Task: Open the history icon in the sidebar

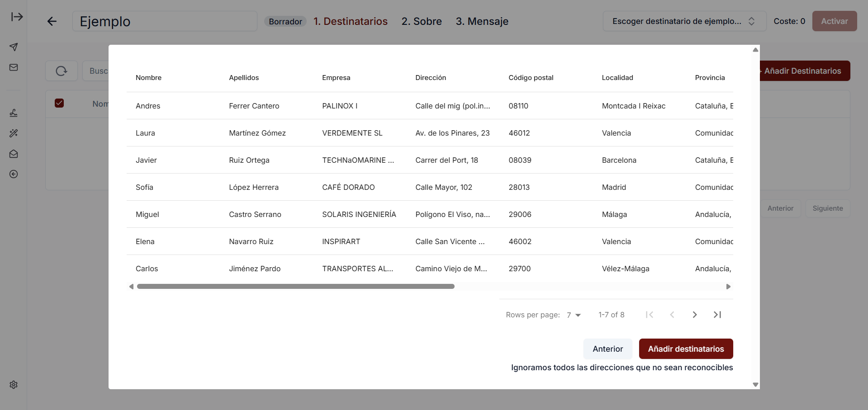Action: [x=14, y=174]
